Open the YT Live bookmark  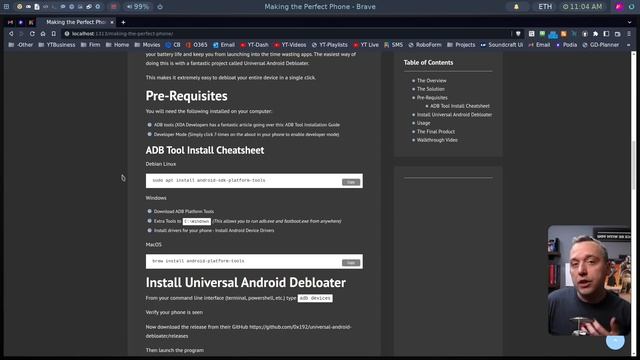[x=366, y=45]
